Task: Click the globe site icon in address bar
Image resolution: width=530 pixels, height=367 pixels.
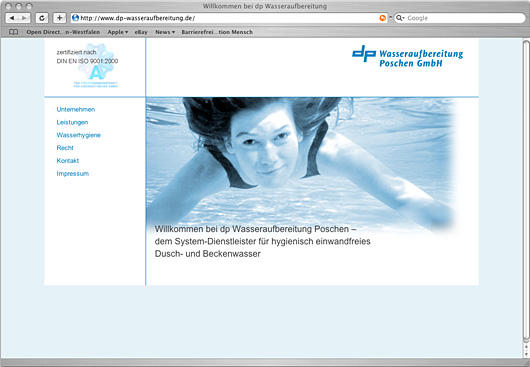Action: [76, 18]
